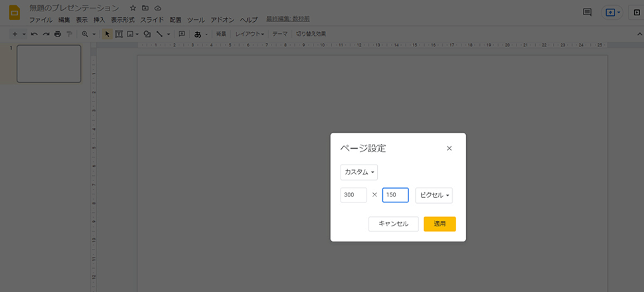Click the move to folder icon
This screenshot has height=292, width=644.
coord(145,8)
